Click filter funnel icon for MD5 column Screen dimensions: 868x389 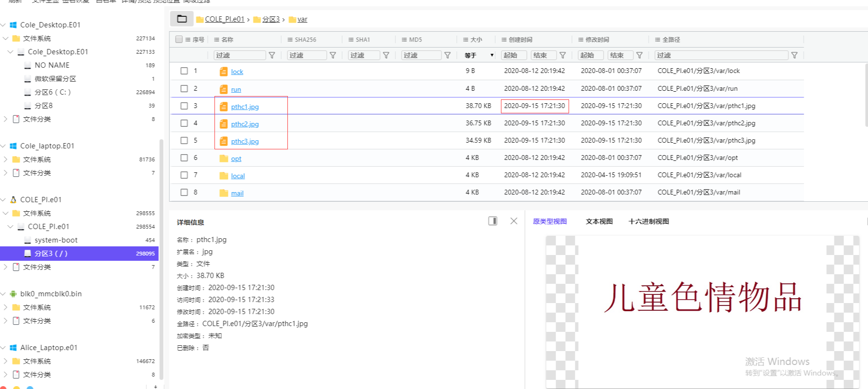(x=448, y=55)
